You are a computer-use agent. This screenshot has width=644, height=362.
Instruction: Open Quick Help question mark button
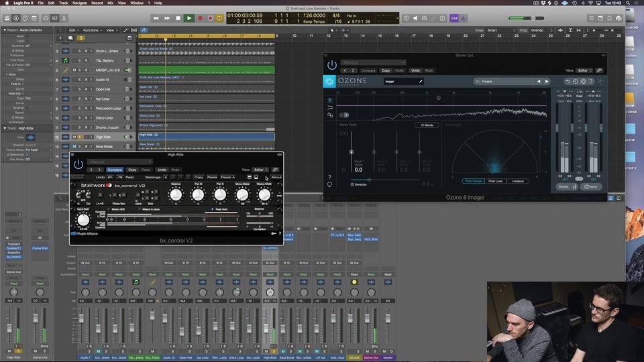pyautogui.click(x=25, y=18)
